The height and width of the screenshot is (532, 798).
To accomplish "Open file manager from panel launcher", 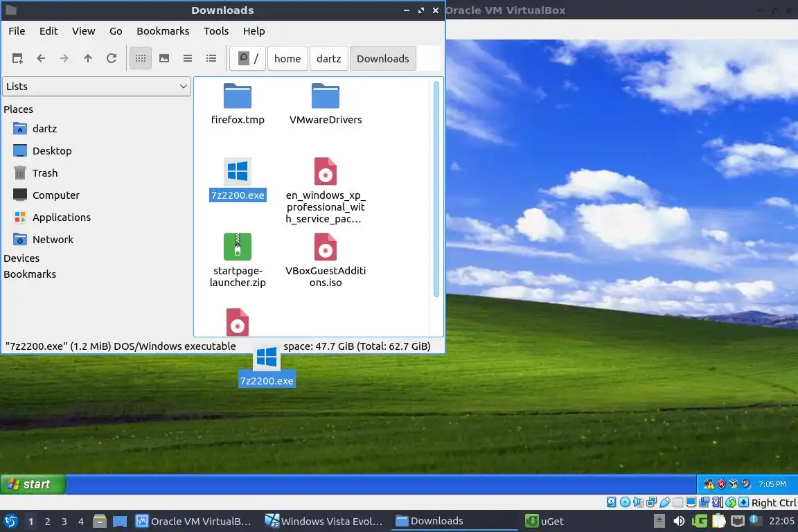I will pos(100,522).
